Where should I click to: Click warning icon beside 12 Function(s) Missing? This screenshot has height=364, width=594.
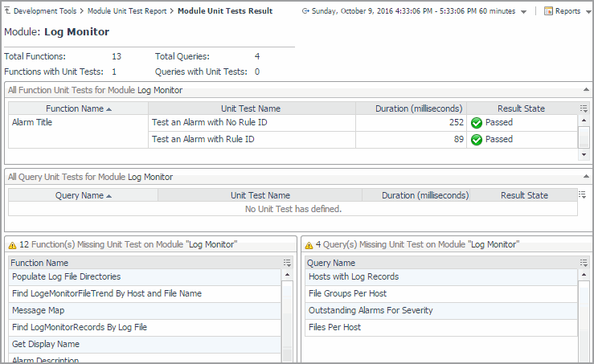tap(13, 244)
